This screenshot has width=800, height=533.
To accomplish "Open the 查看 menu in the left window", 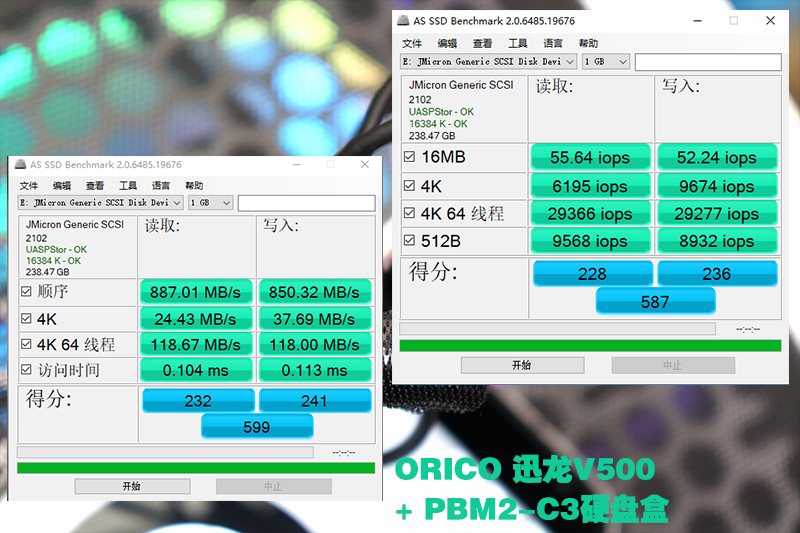I will point(95,186).
